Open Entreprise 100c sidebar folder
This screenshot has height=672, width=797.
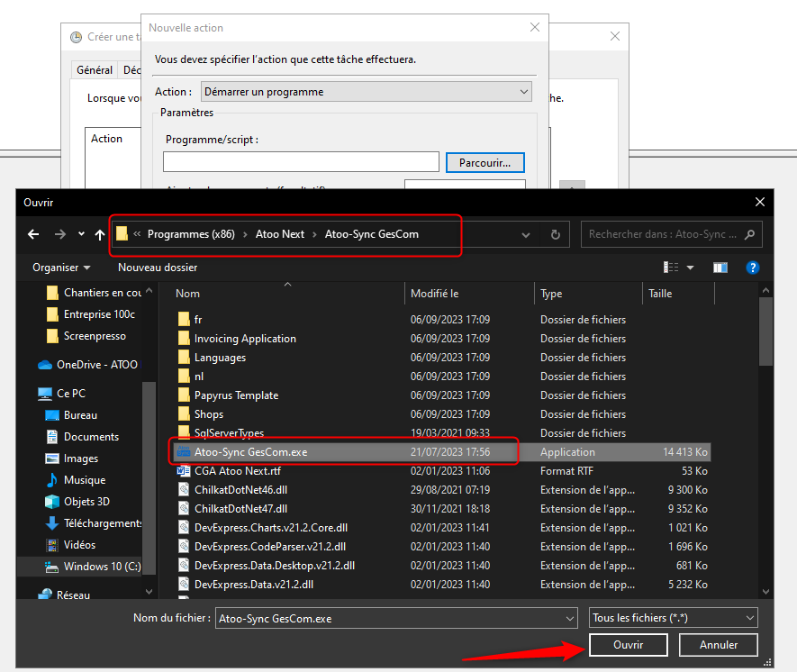click(91, 314)
